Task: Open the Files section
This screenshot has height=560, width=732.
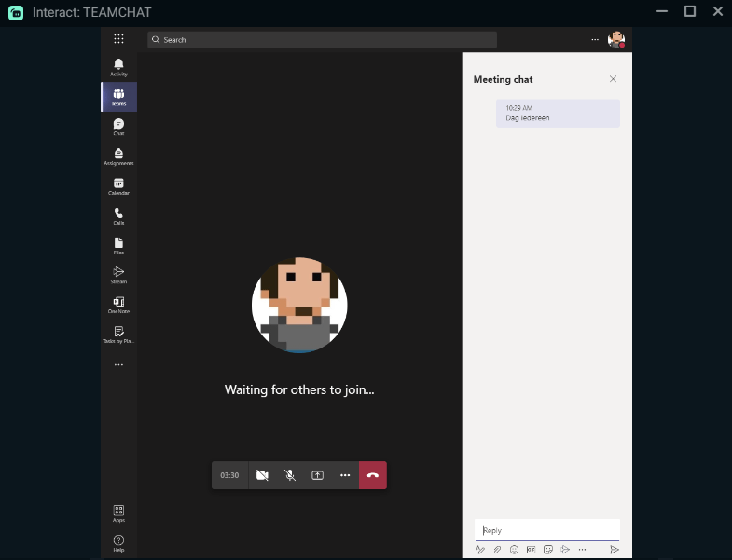Action: (118, 245)
